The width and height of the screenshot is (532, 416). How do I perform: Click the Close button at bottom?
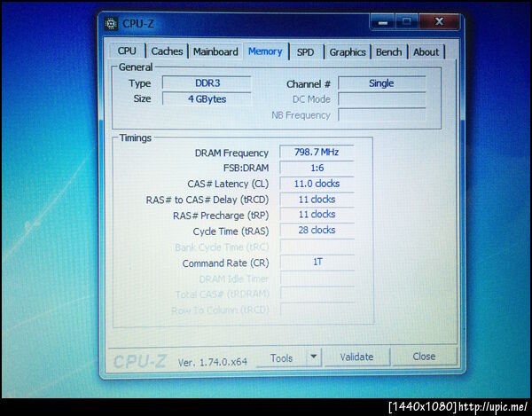point(424,357)
